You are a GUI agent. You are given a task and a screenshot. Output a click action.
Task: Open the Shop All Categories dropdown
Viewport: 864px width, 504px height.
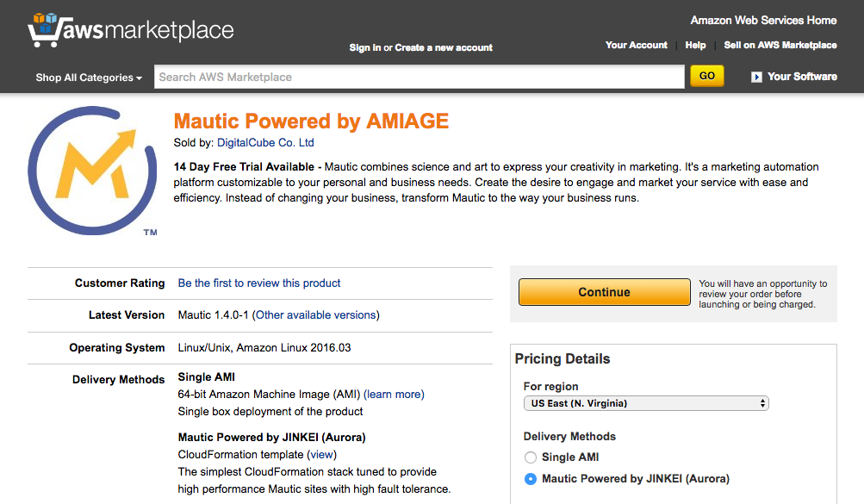coord(89,78)
